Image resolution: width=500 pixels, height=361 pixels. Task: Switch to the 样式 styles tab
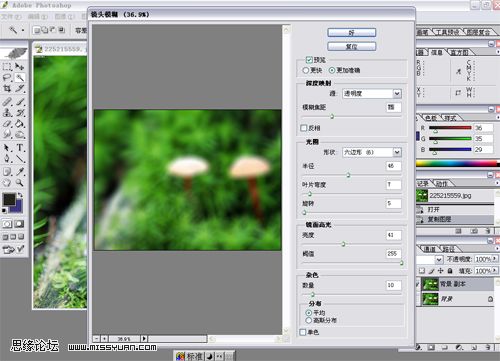(450, 118)
